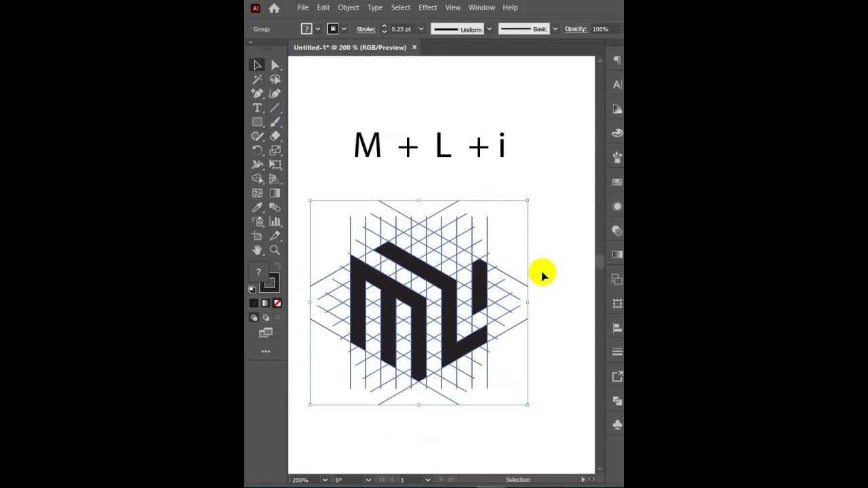Open Basic brush definition dropdown
Screen dimensions: 868x488
point(555,29)
